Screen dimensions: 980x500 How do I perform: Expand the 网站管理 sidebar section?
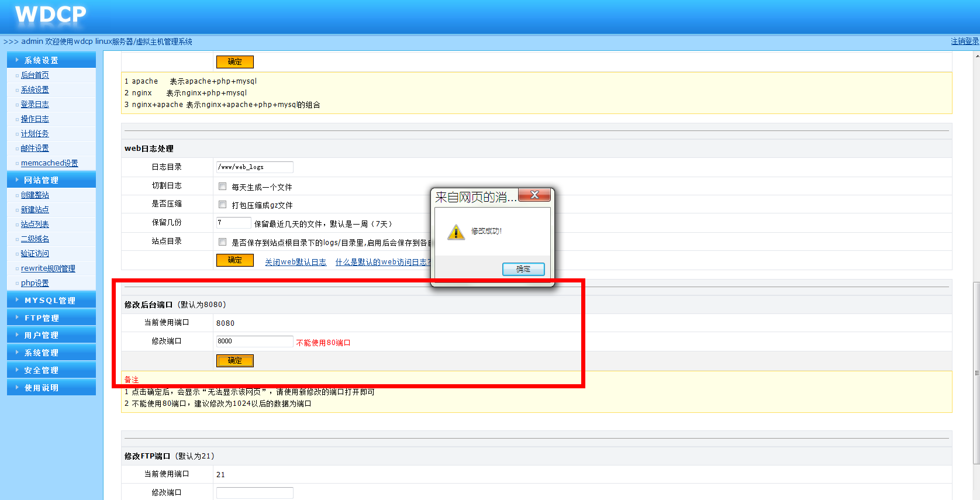coord(51,180)
